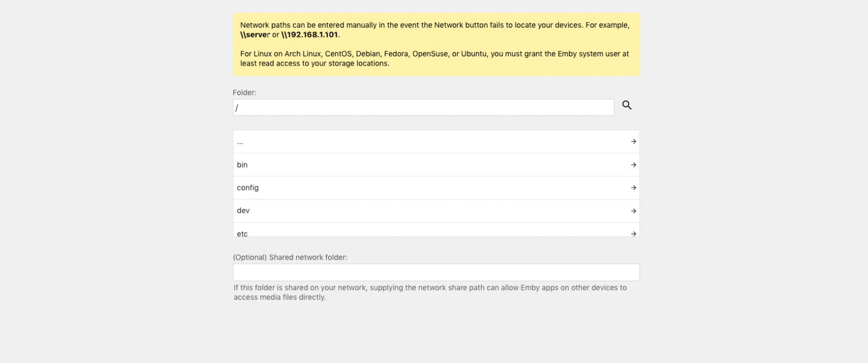Select the config folder in the list
This screenshot has height=363, width=868.
tap(436, 187)
